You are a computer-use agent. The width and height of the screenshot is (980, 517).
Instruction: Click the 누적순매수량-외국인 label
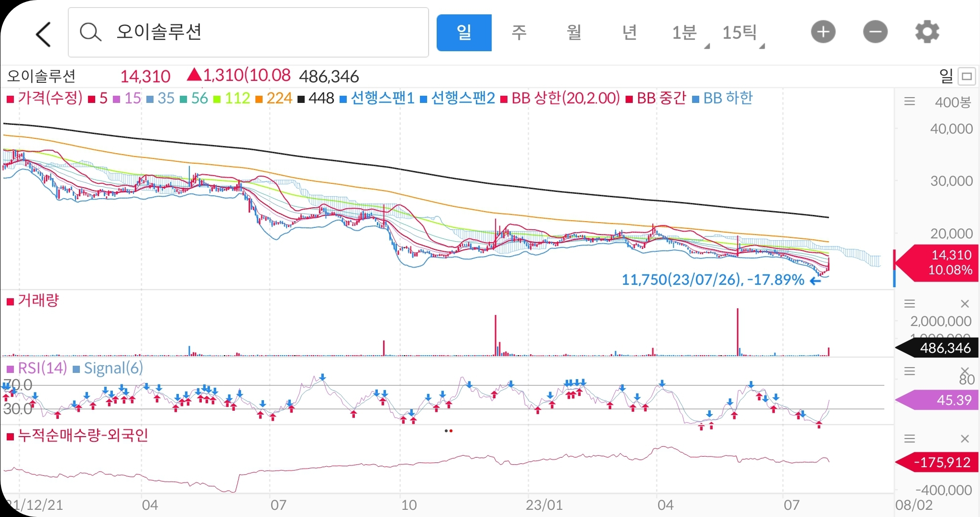(77, 436)
